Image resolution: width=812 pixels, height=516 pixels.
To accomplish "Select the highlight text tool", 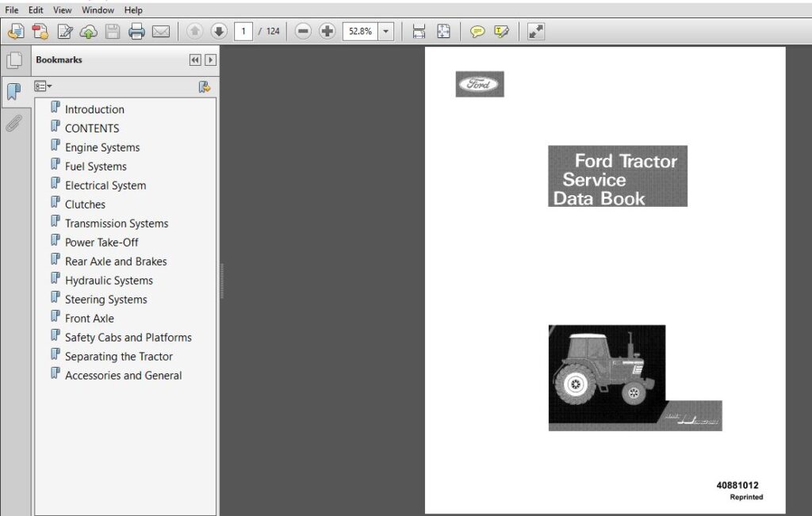I will tap(501, 32).
